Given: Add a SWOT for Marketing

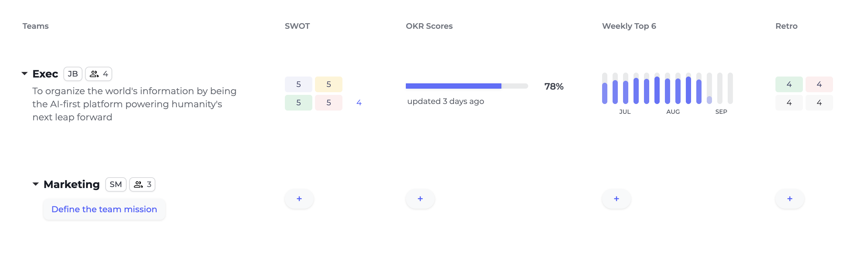Looking at the screenshot, I should [299, 199].
